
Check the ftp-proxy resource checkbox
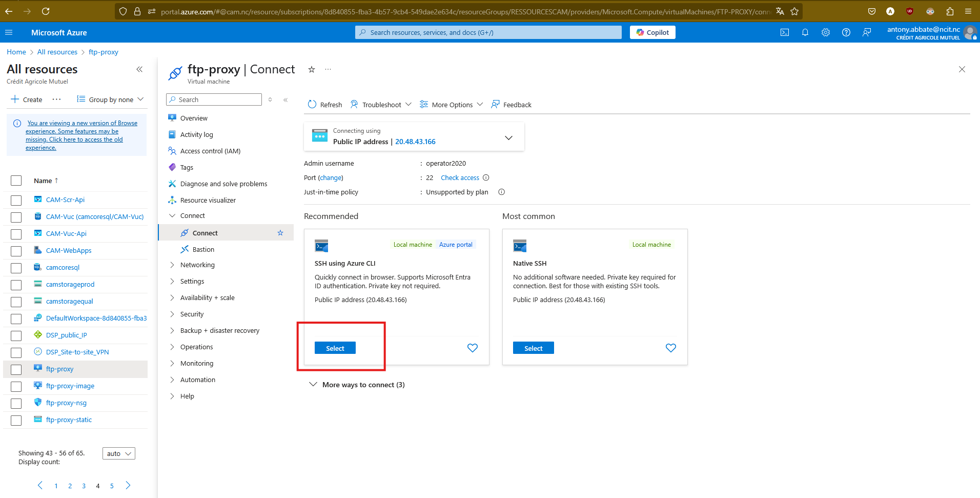[x=16, y=369]
